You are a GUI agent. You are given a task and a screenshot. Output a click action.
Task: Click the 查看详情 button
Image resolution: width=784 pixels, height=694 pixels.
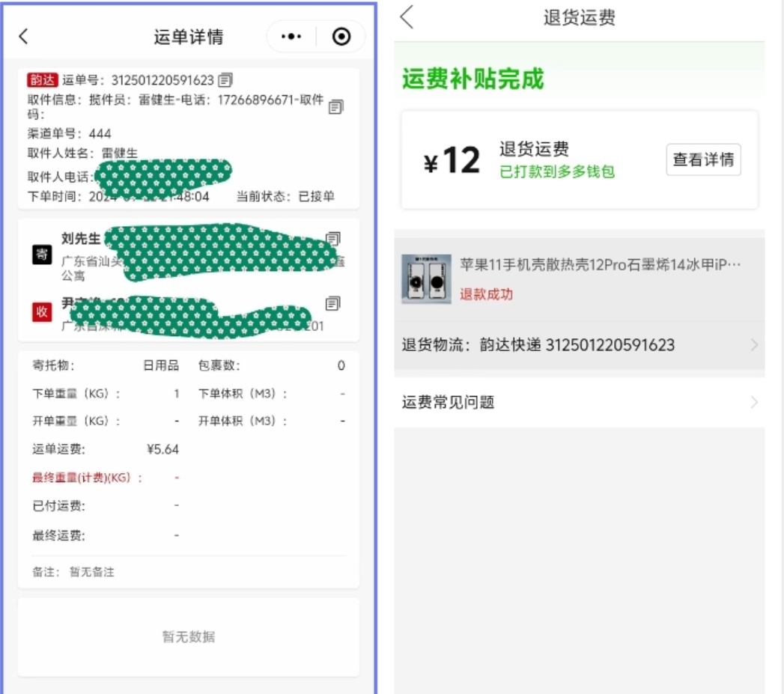pos(703,159)
